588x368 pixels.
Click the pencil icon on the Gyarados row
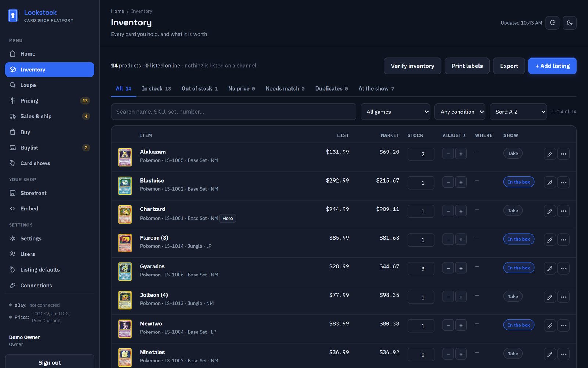pyautogui.click(x=550, y=268)
